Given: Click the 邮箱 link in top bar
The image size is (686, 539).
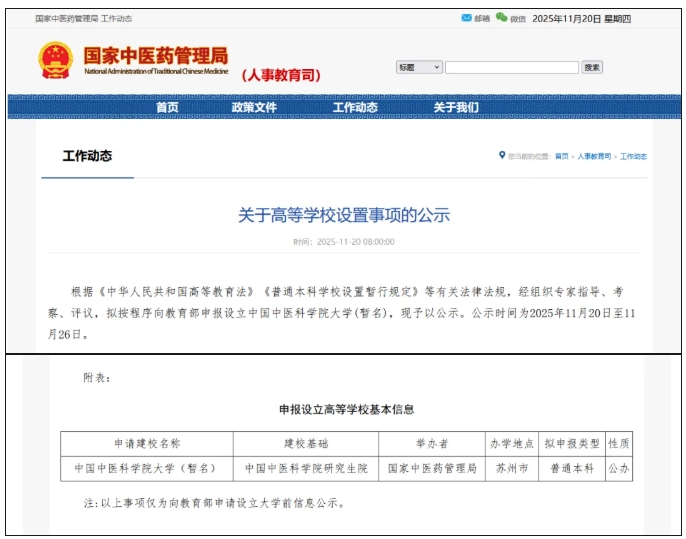Looking at the screenshot, I should (482, 19).
